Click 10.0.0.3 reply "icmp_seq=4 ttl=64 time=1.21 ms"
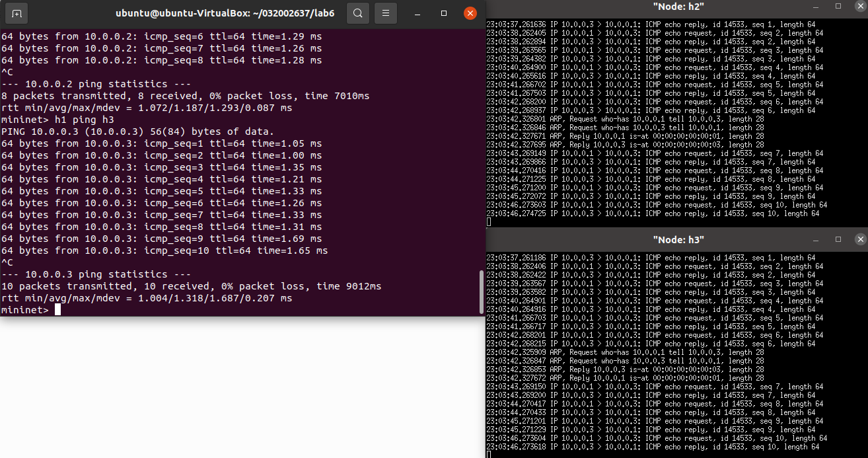868x458 pixels. point(161,179)
